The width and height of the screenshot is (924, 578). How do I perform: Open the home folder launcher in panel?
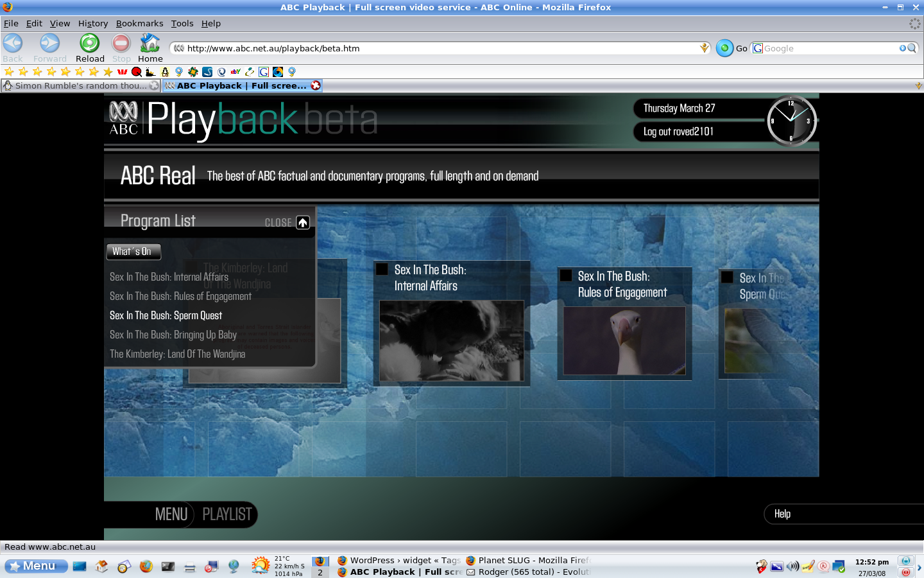[x=101, y=566]
